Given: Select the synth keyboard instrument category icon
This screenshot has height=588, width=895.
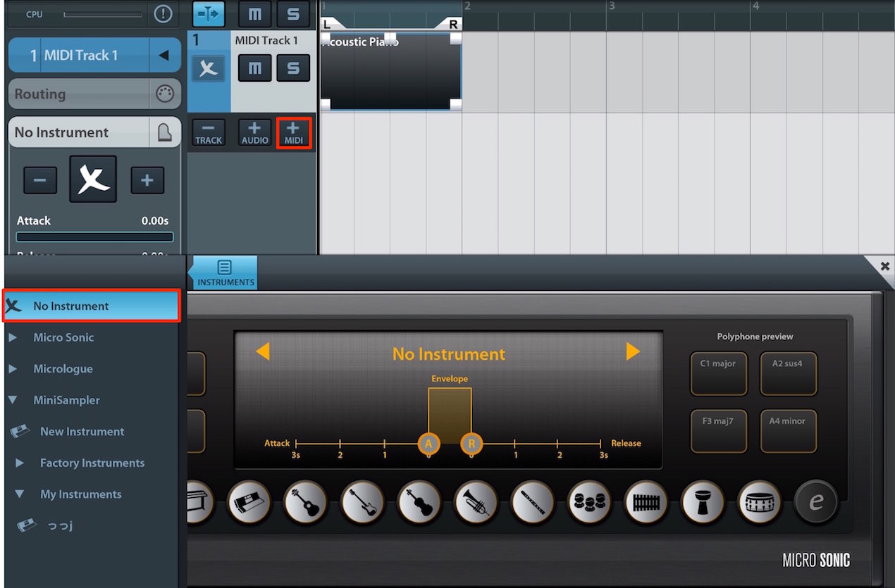Looking at the screenshot, I should tap(249, 501).
